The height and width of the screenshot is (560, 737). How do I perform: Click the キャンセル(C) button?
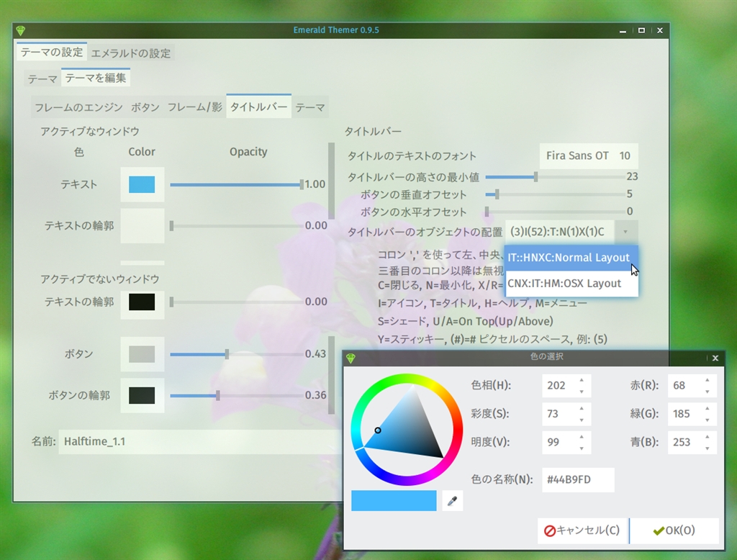point(582,530)
